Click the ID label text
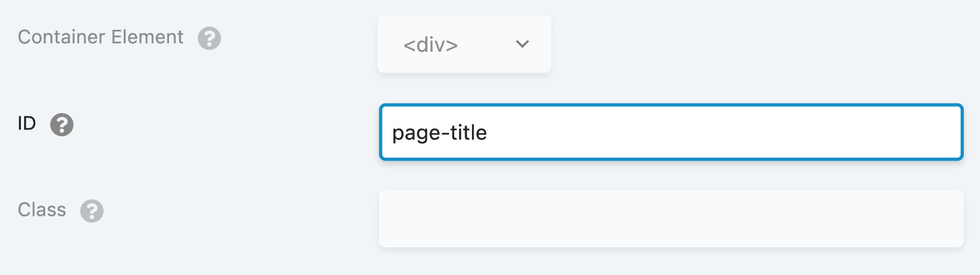Screen dimensions: 980x275 [27, 123]
